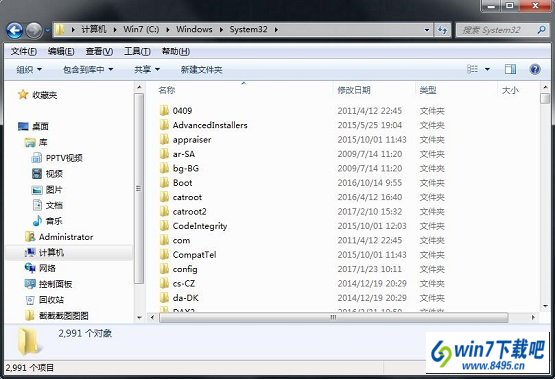This screenshot has width=555, height=379.
Task: Click the System32 breadcrumb segment
Action: pyautogui.click(x=248, y=29)
